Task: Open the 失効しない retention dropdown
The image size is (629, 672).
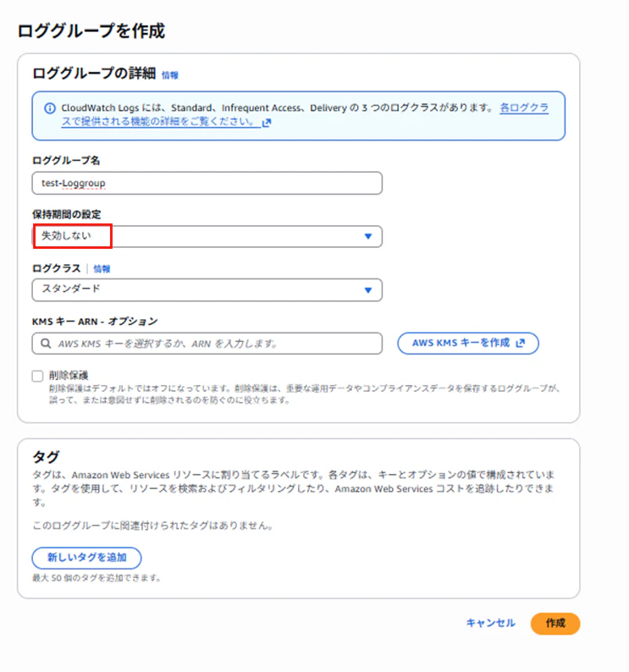Action: [x=207, y=237]
